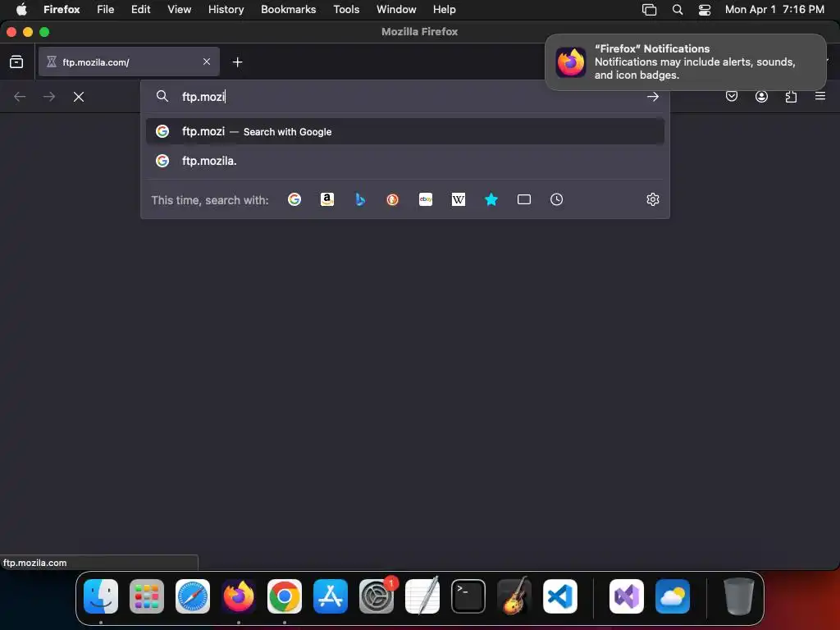Open the Tools menu

click(347, 9)
